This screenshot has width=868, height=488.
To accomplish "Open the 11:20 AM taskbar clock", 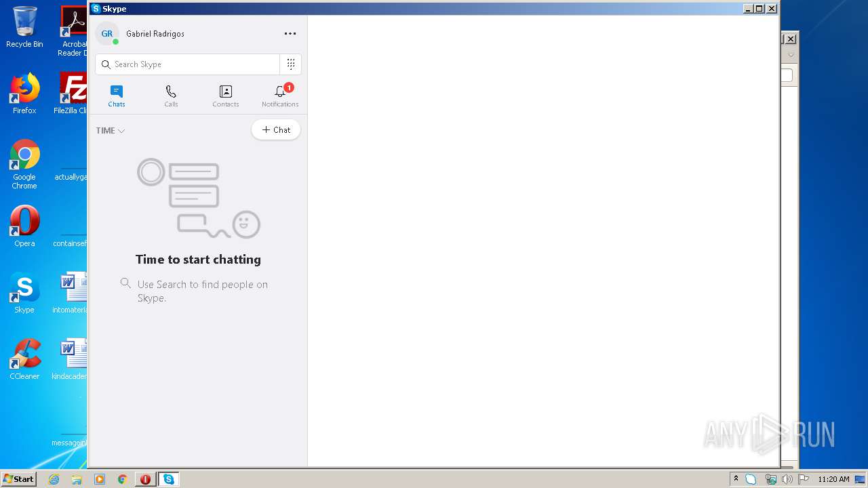I will tap(833, 479).
